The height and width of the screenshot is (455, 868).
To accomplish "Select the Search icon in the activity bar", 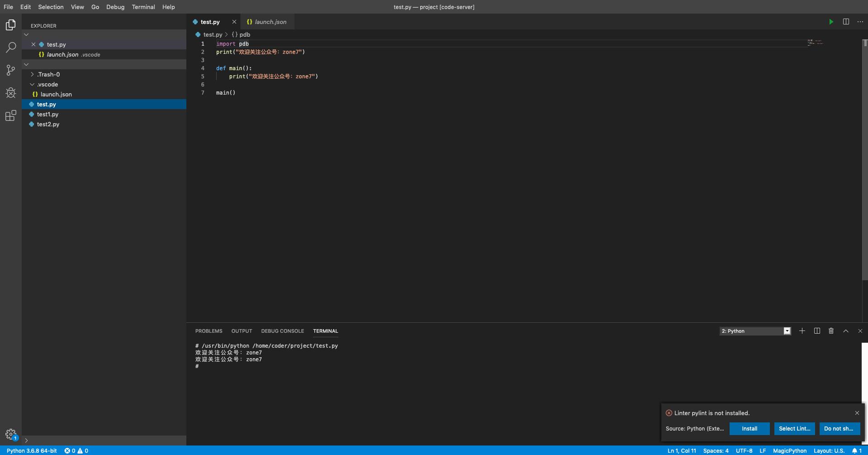I will (10, 48).
